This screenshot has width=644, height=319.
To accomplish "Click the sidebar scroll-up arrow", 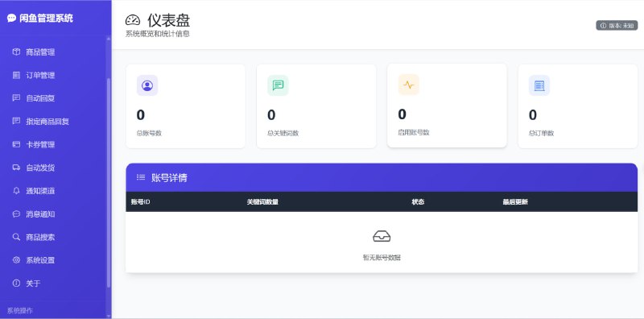I will coord(109,39).
